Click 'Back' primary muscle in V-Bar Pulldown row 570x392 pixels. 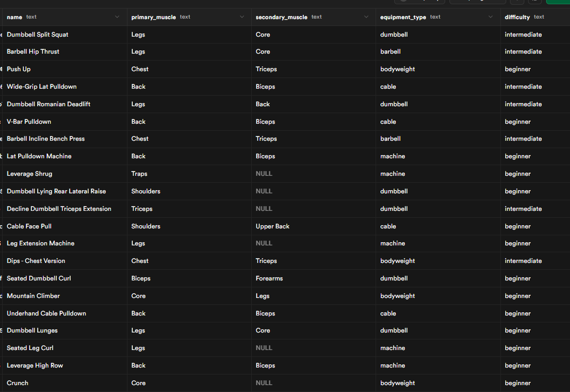(190, 122)
